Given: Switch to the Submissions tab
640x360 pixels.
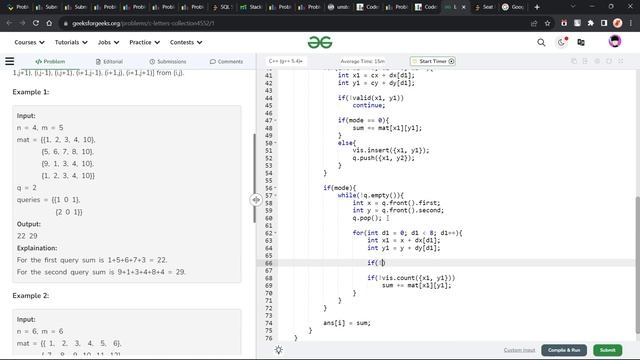Looking at the screenshot, I should 168,61.
